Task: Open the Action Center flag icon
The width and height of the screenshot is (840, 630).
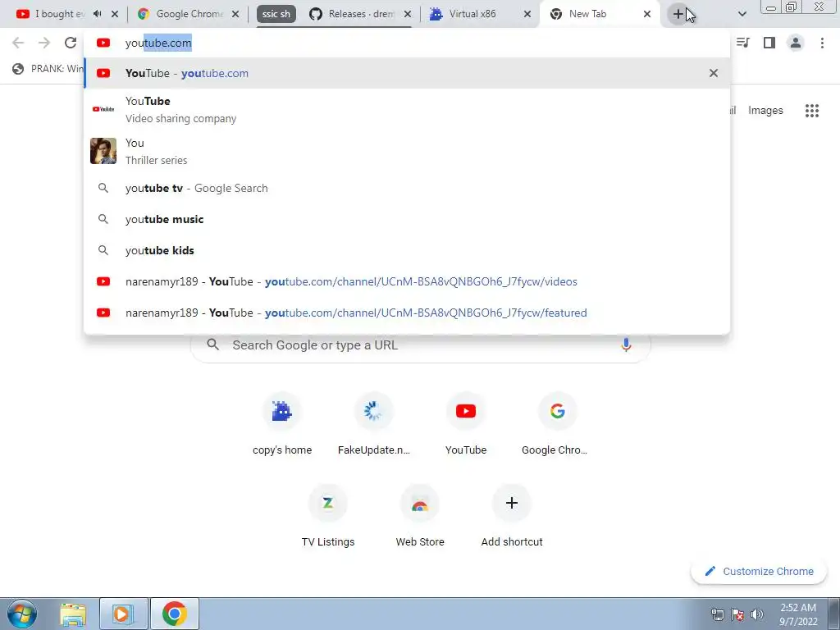Action: tap(737, 614)
